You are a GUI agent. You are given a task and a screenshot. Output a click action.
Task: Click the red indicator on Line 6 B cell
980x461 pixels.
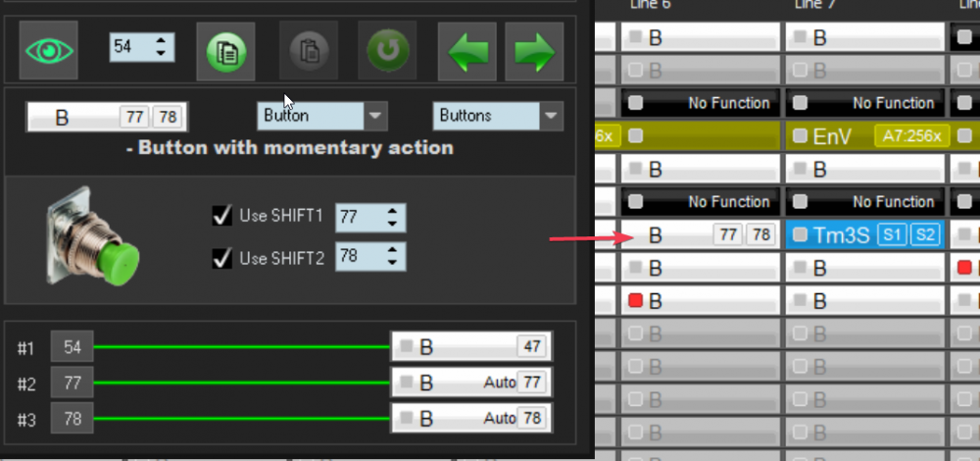pos(636,301)
